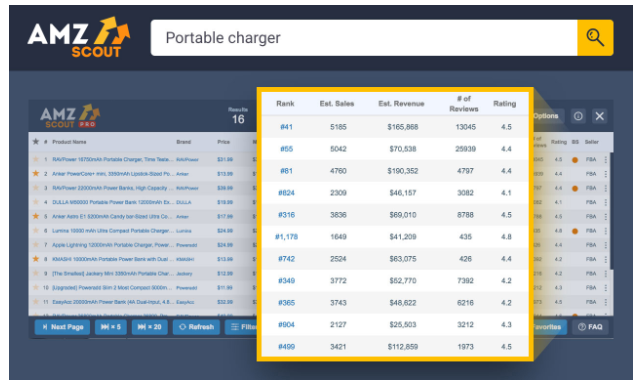Image resolution: width=642 pixels, height=385 pixels.
Task: Click the yellow search magnifier button
Action: pyautogui.click(x=595, y=38)
